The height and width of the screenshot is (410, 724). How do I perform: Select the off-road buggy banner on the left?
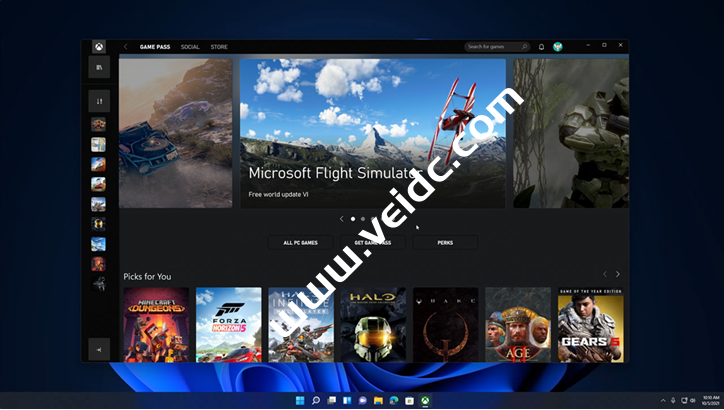[x=175, y=133]
